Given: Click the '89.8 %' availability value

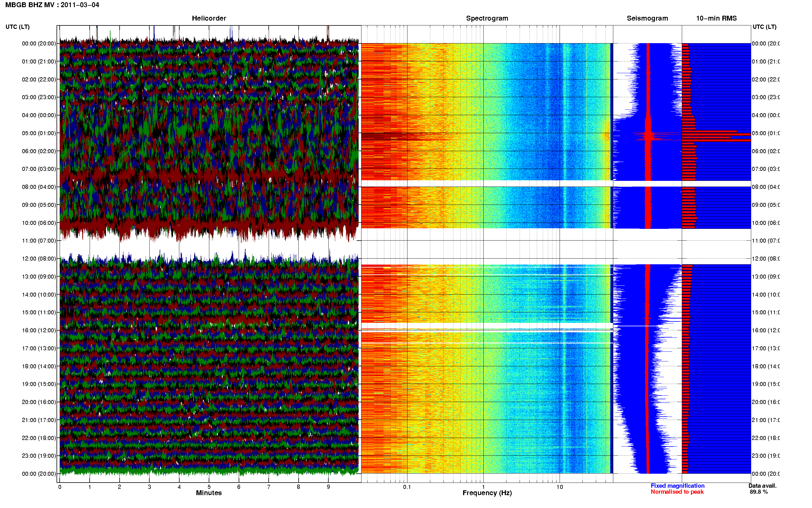Looking at the screenshot, I should 759,492.
